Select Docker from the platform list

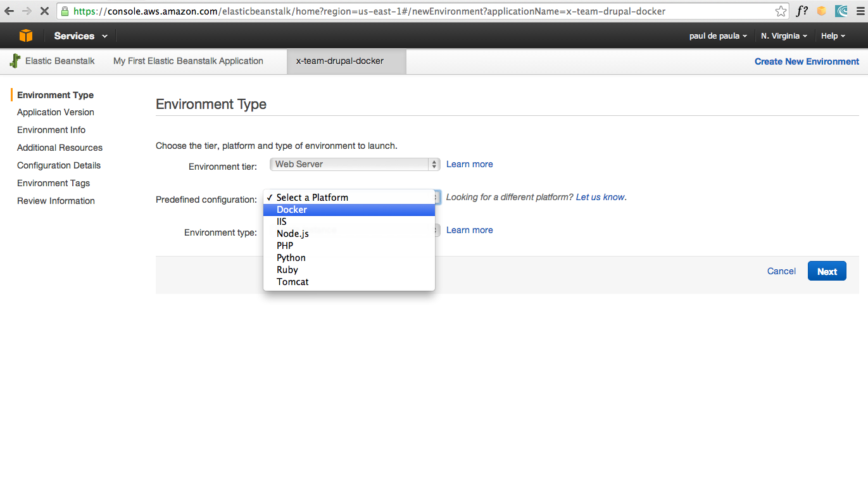point(349,210)
